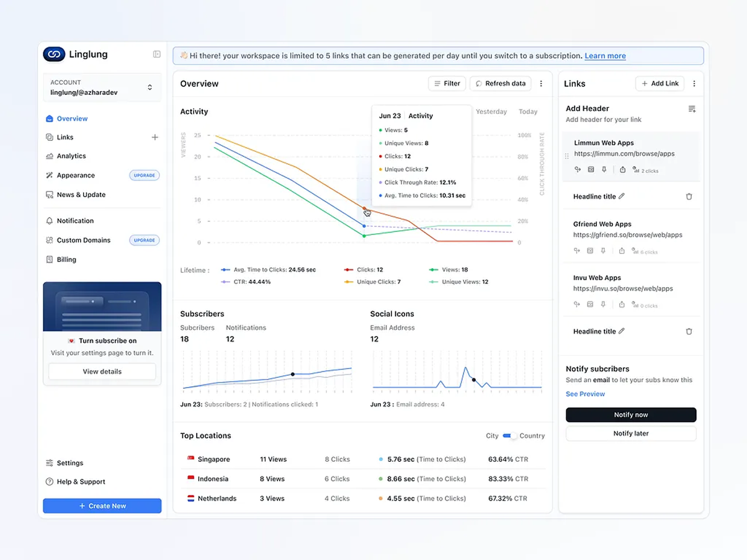Expand the account selector linglung/@azharadev
747x560 pixels.
pos(150,87)
